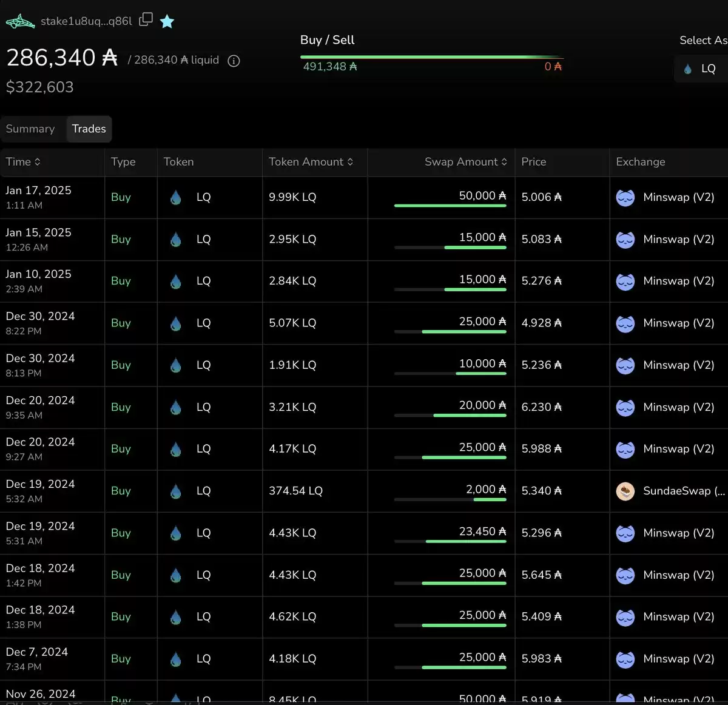Click LQ droplet icon in Dec 18 1:42 PM row

click(176, 575)
